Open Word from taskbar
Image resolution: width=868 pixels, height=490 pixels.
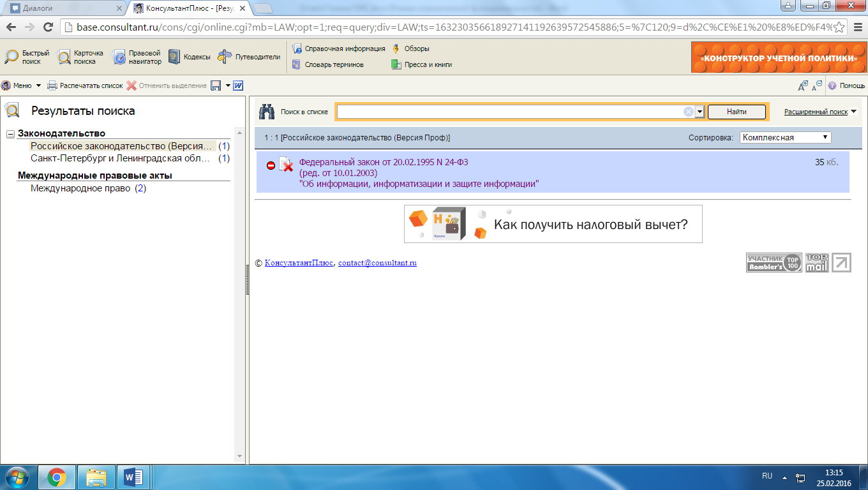point(135,477)
